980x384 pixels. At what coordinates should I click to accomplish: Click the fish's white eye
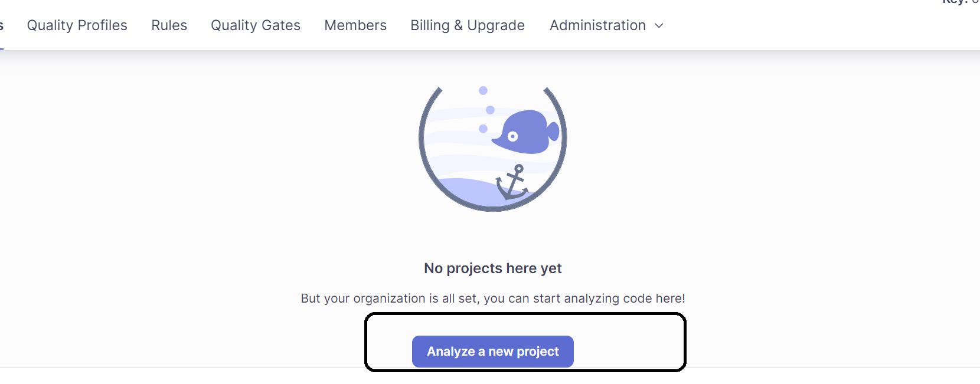click(x=512, y=137)
